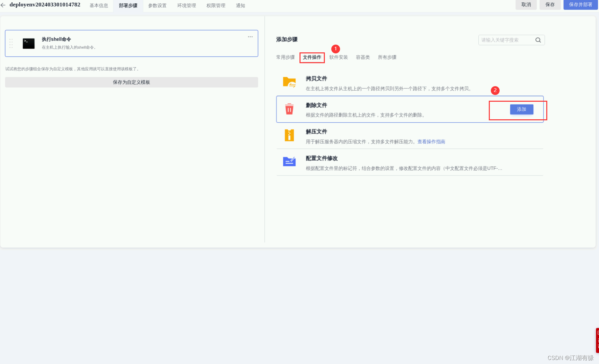Click the search magnifier icon
This screenshot has height=364, width=599.
538,40
